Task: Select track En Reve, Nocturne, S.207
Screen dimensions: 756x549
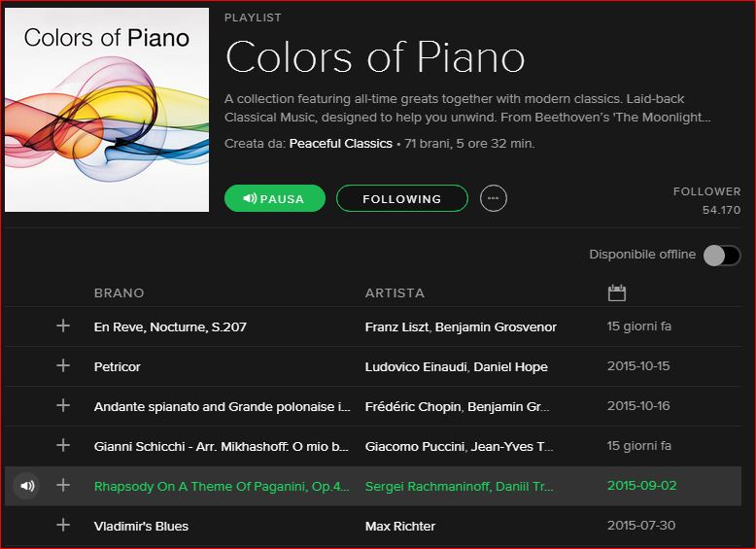Action: pos(170,326)
